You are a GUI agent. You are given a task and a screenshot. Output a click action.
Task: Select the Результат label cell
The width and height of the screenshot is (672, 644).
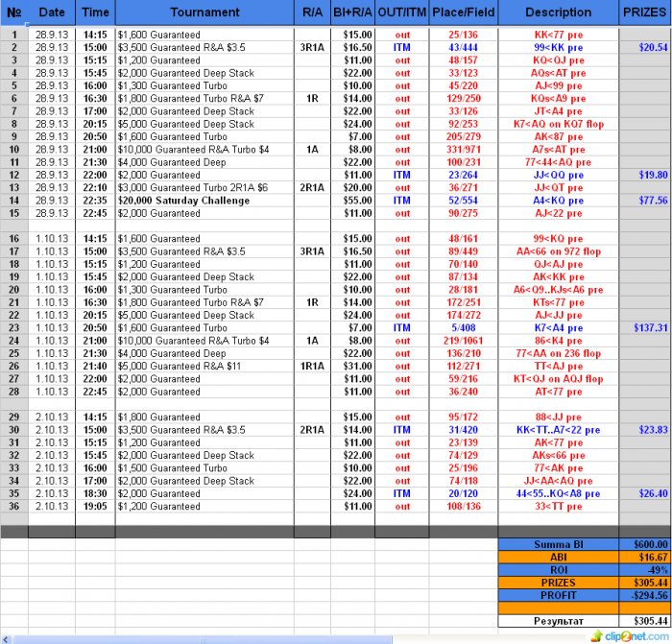point(559,621)
